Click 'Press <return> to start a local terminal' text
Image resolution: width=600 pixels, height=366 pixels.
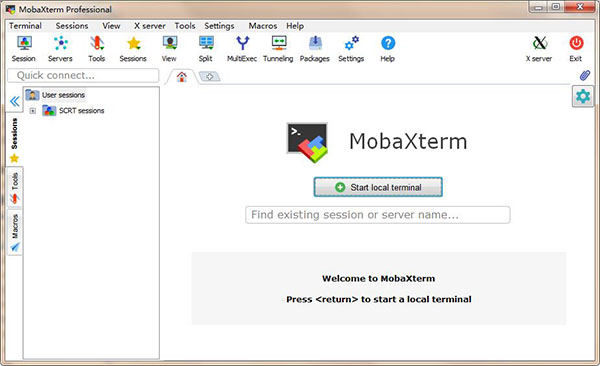pyautogui.click(x=378, y=299)
